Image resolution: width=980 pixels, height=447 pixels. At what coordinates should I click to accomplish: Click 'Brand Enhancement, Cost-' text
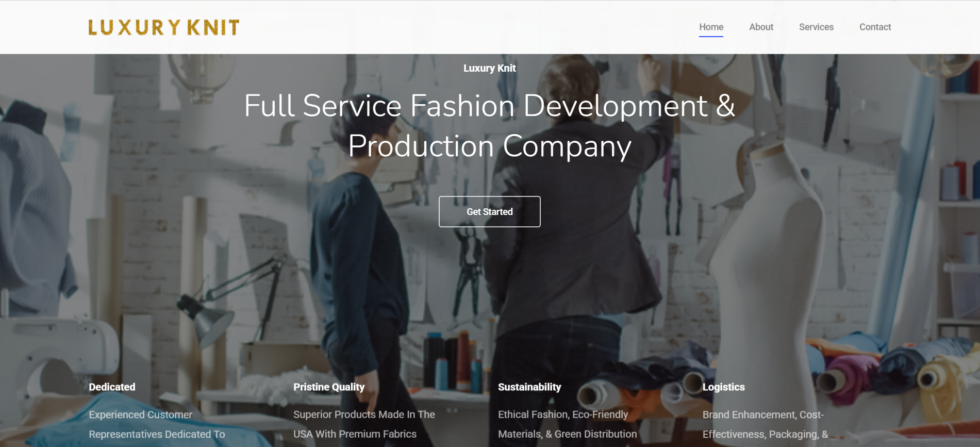763,415
